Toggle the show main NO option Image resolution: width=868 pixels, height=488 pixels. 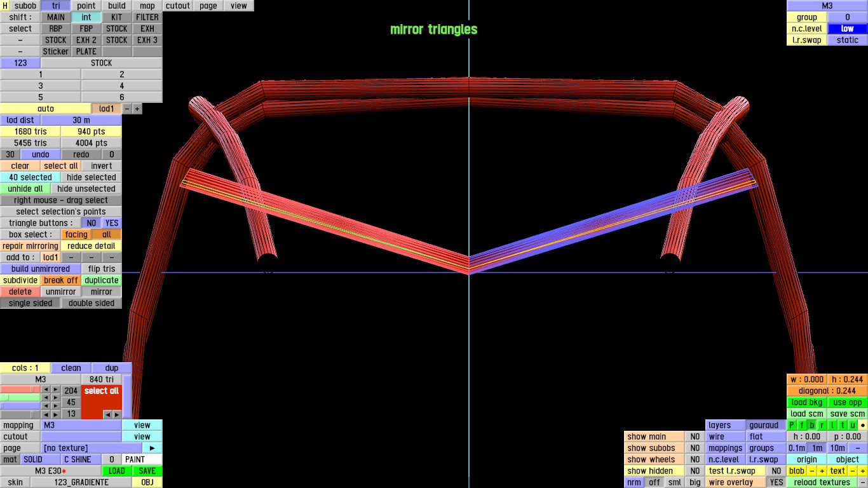point(695,437)
